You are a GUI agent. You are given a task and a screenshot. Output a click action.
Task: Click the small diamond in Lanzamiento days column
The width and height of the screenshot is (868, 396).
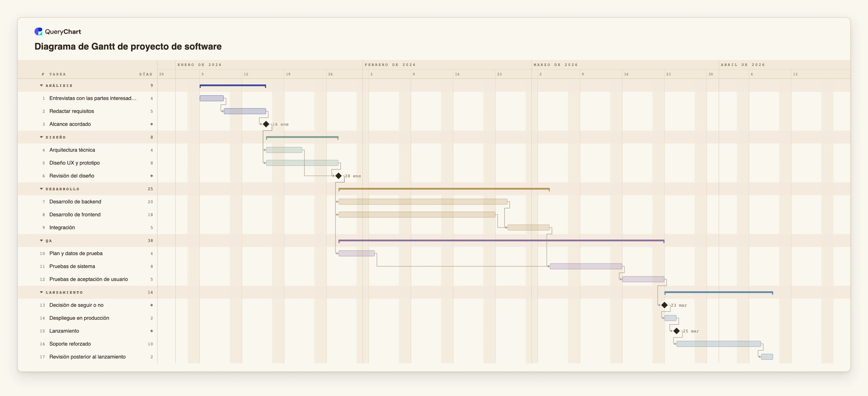(152, 331)
